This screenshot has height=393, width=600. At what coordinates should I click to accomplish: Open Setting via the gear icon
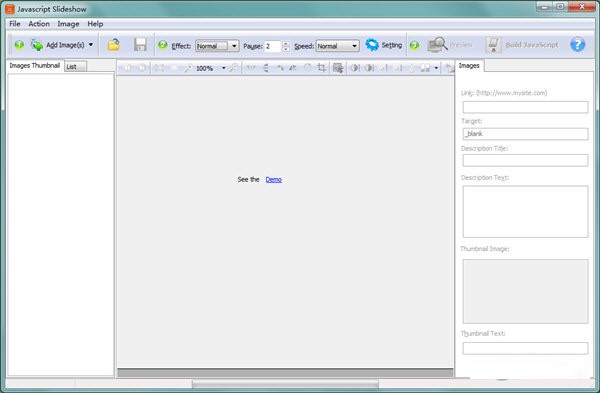(x=372, y=45)
